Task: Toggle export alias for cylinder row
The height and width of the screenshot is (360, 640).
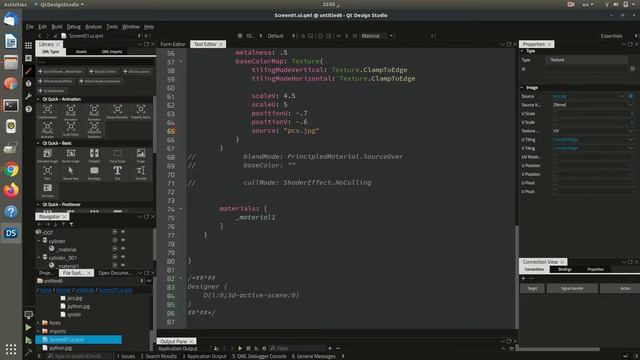Action: (x=115, y=240)
